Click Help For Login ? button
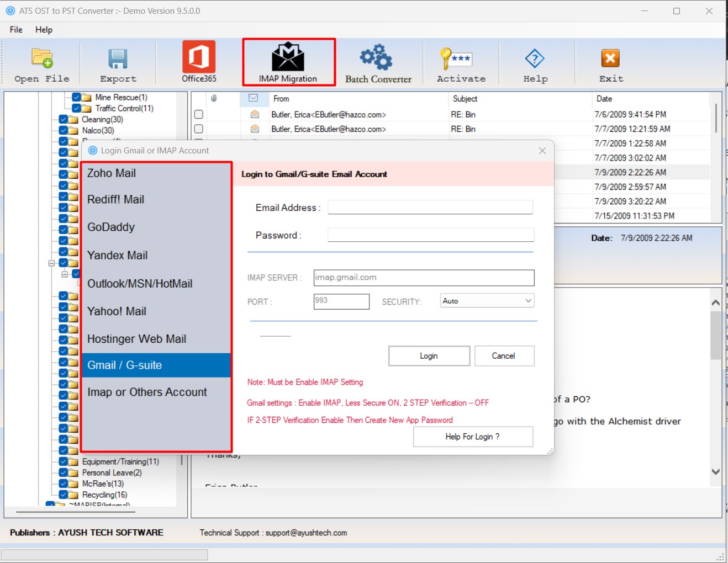The width and height of the screenshot is (728, 563). coord(473,437)
